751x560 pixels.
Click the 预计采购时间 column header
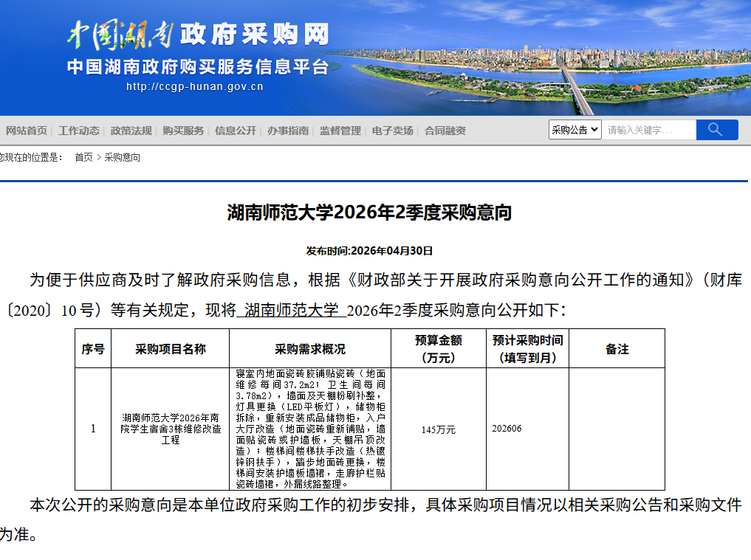(x=527, y=349)
